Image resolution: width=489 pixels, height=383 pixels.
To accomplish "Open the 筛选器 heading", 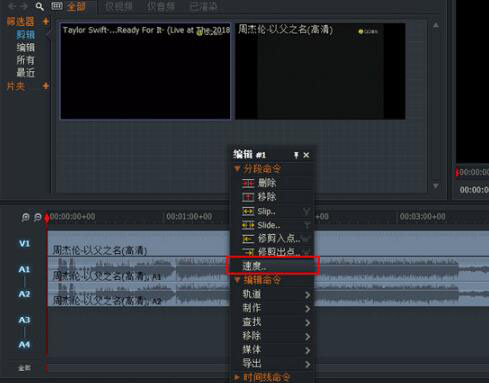I will 20,22.
